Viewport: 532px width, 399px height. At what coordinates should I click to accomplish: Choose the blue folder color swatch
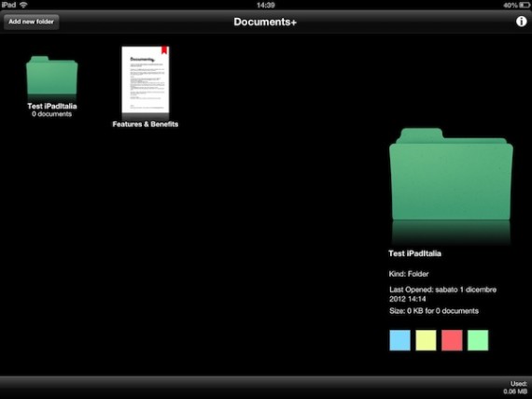click(x=400, y=340)
